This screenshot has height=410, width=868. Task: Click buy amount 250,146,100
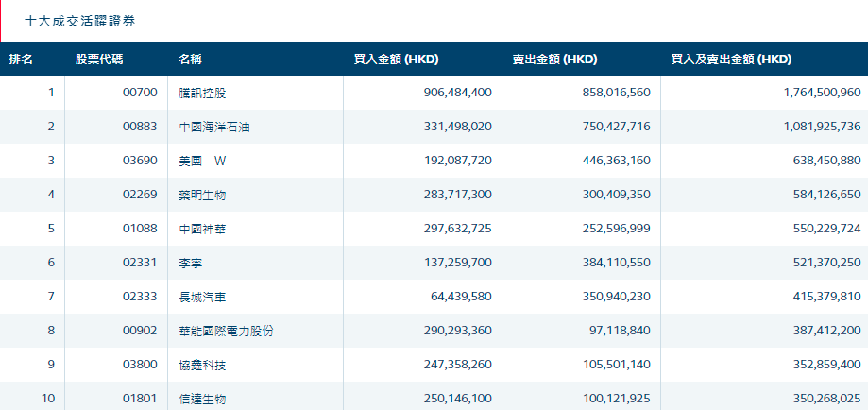(x=457, y=399)
